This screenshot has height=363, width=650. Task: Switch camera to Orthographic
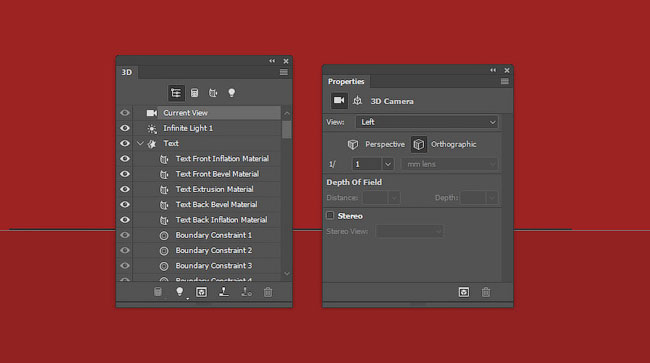[x=444, y=144]
